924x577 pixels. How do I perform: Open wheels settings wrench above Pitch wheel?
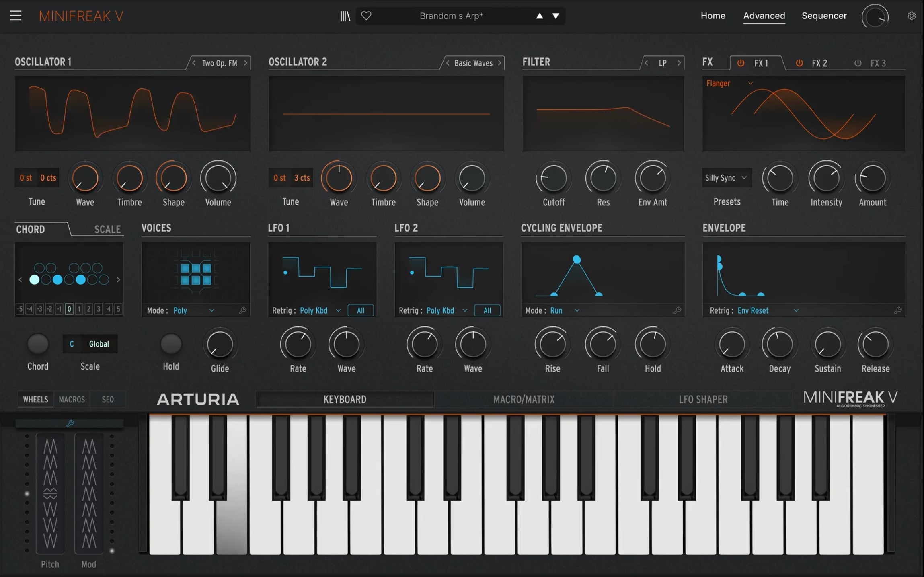tap(70, 423)
